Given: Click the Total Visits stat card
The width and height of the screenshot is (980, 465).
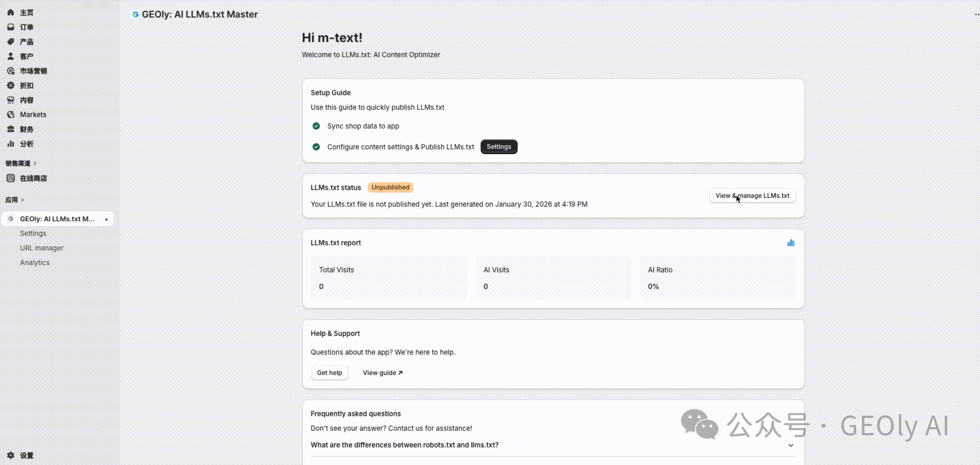Looking at the screenshot, I should (x=389, y=278).
